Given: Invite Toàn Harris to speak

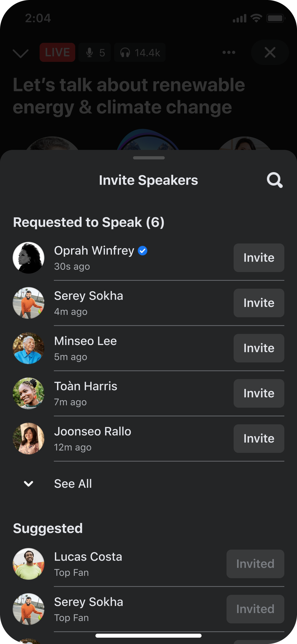Looking at the screenshot, I should [259, 393].
